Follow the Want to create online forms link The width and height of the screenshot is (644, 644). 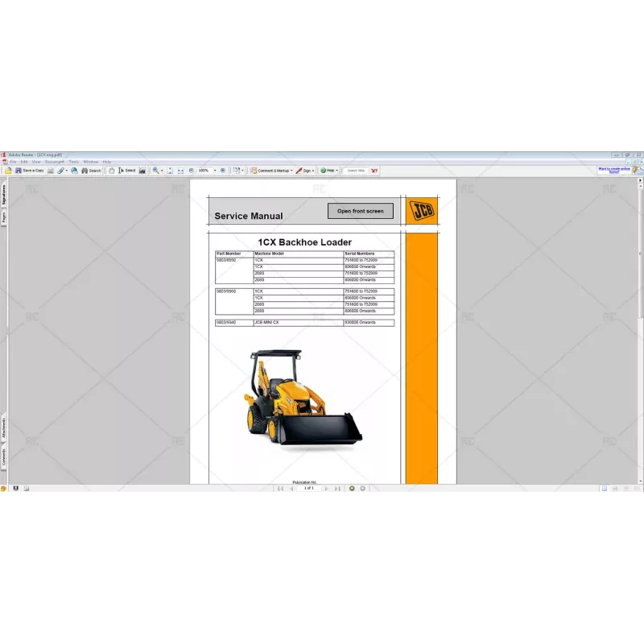coord(615,168)
